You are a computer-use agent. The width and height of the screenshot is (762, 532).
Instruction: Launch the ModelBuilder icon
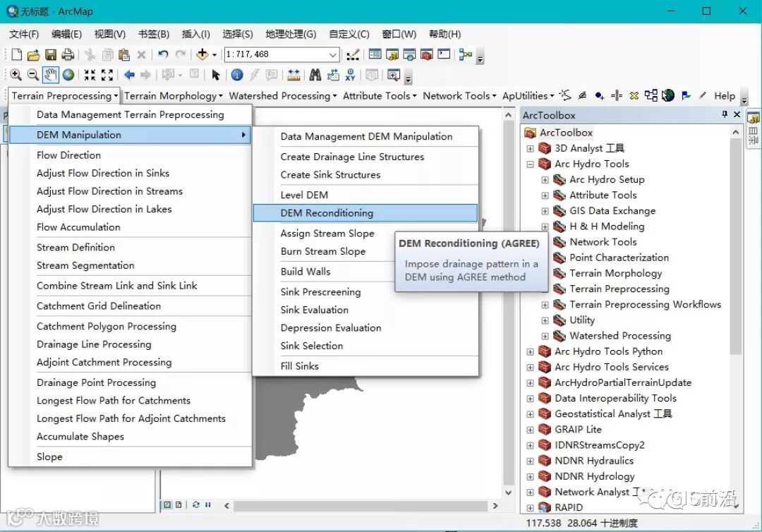click(x=466, y=54)
